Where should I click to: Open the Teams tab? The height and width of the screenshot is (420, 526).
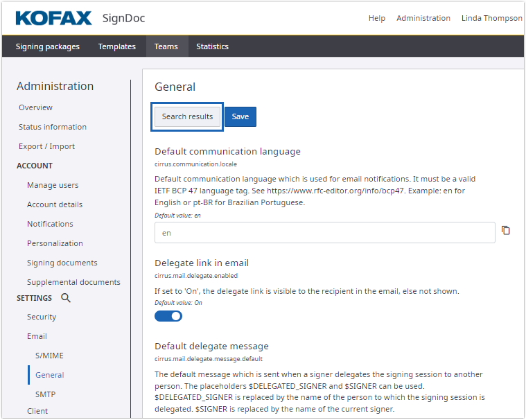click(166, 46)
